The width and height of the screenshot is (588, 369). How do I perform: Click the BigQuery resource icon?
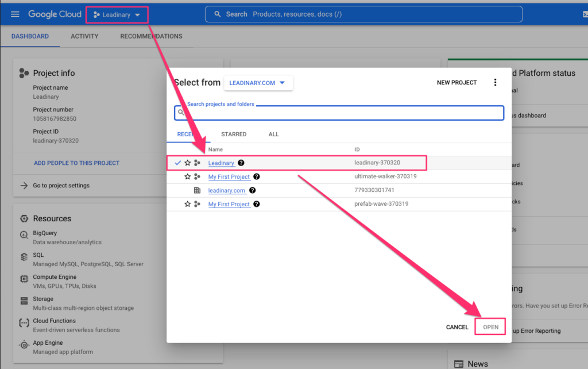click(24, 235)
